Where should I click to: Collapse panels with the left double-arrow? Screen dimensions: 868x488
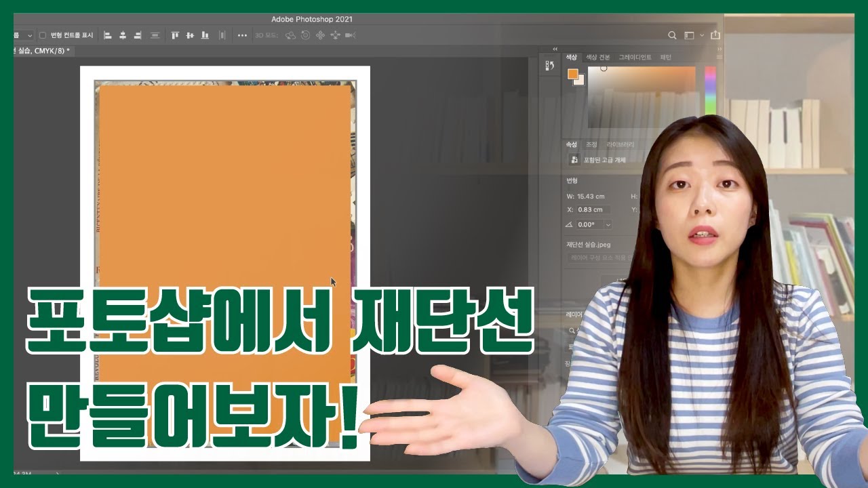(555, 49)
